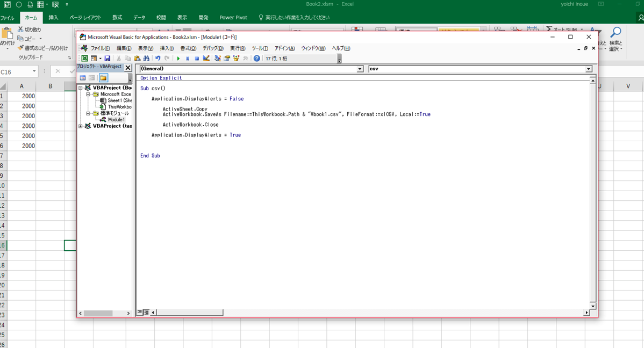
Task: Click the Break (pause) icon
Action: click(x=188, y=59)
